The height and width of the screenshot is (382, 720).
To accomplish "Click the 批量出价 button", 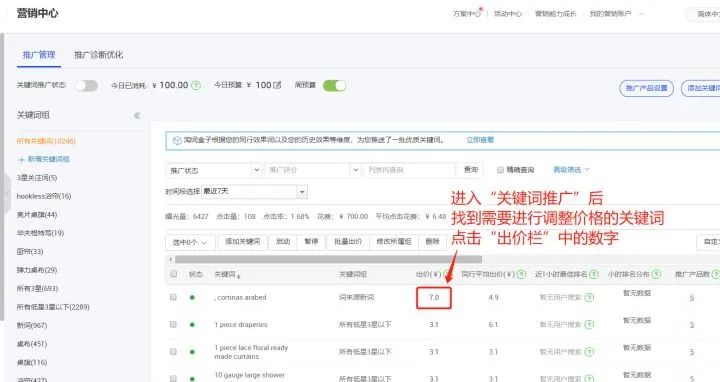I will (348, 242).
